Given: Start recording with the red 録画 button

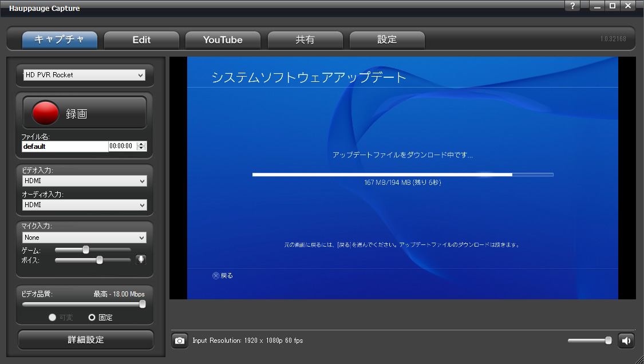Looking at the screenshot, I should [85, 113].
